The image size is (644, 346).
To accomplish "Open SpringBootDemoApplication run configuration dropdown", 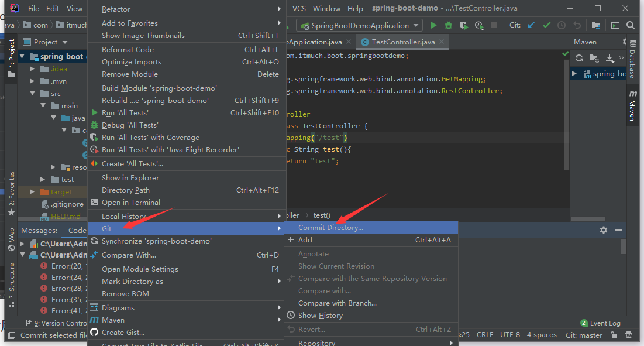I will pyautogui.click(x=359, y=26).
